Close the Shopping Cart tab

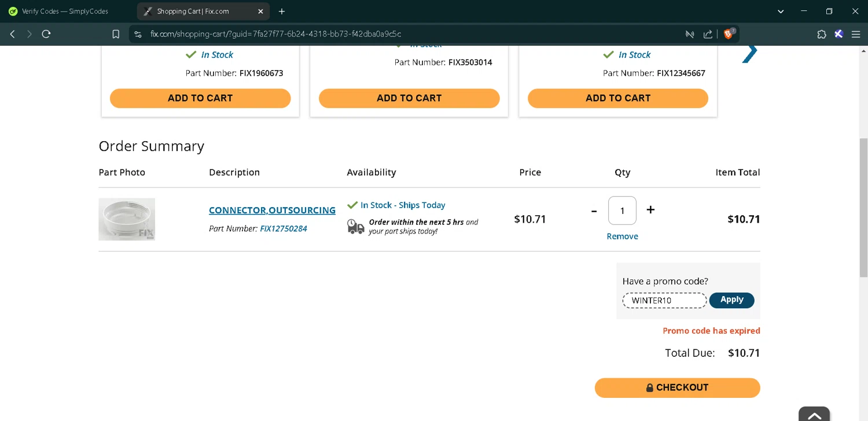tap(260, 11)
